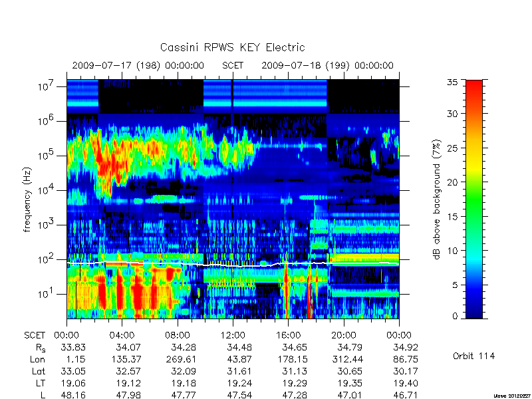This screenshot has height=399, width=532.
Task: Click the '10' color bar tick value
Action: 452,251
